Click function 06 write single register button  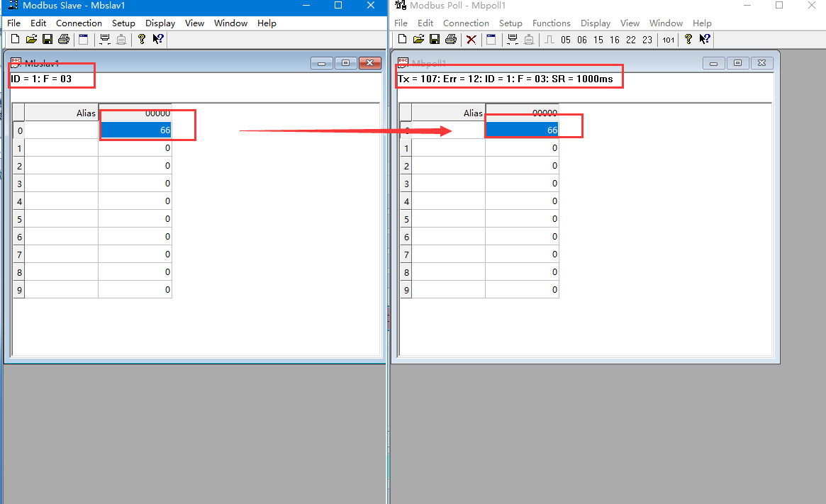[x=582, y=40]
